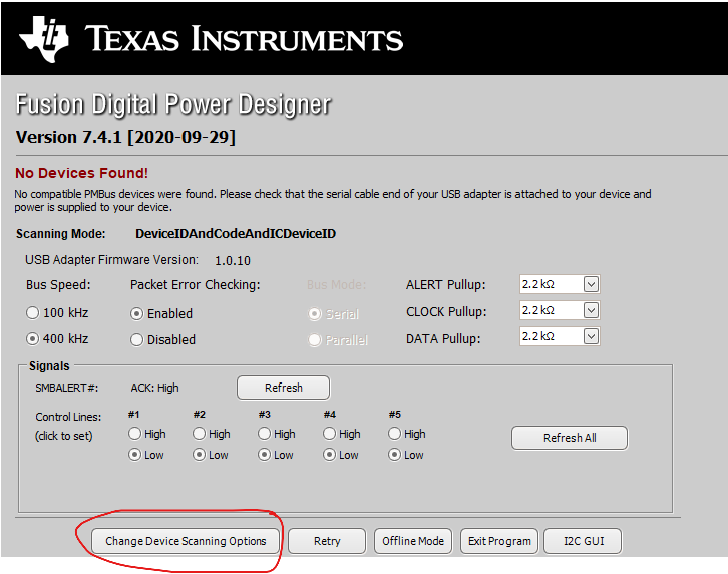Click the 'No Devices Found!' message
The height and width of the screenshot is (574, 728).
coord(82,173)
